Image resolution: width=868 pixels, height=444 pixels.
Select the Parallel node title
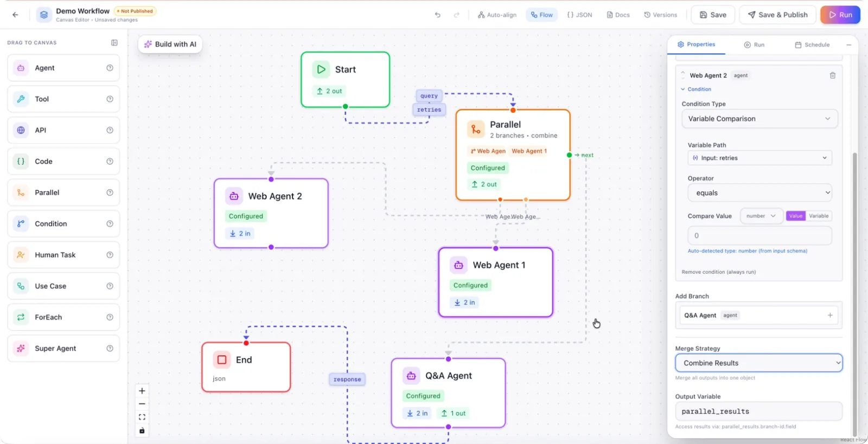pos(505,124)
